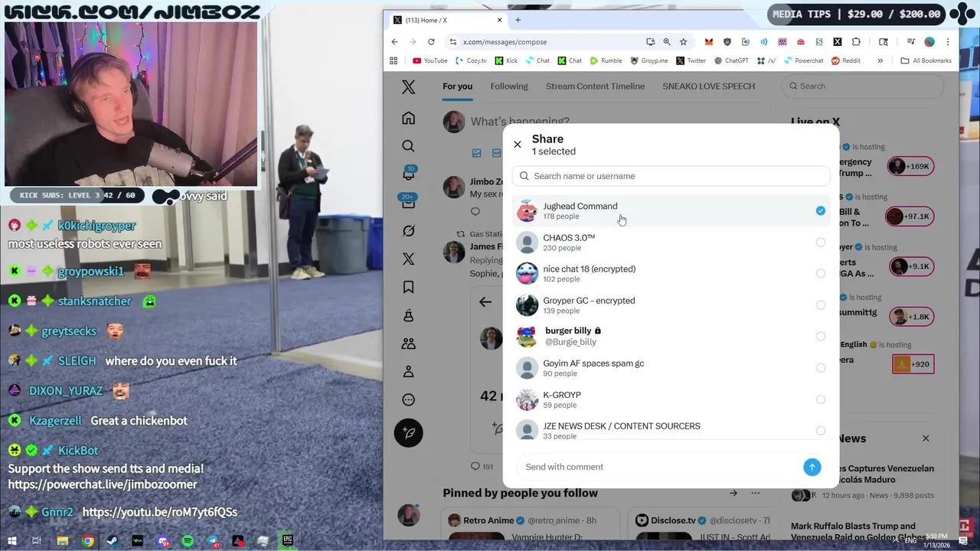
Task: Click the round Post compose button
Action: [408, 433]
